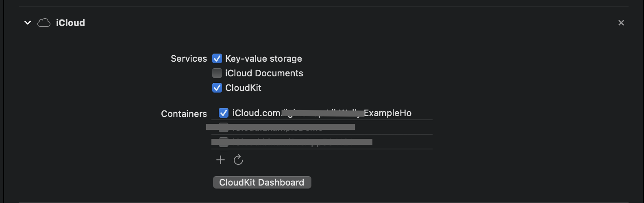Click the iCloud section title
This screenshot has height=203, width=644.
70,23
